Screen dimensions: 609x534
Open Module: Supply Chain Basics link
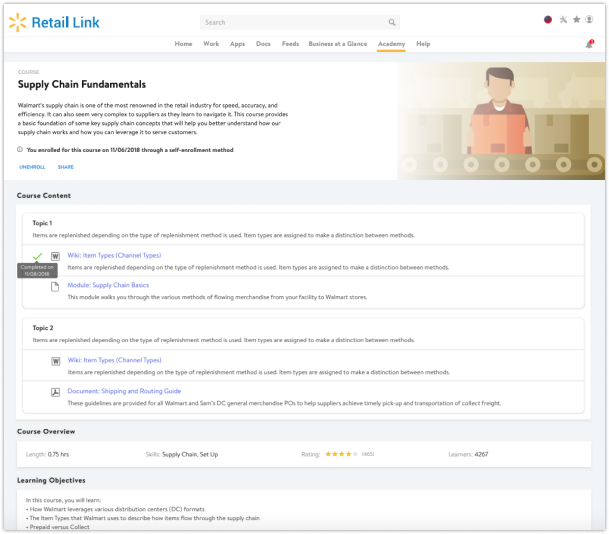108,285
